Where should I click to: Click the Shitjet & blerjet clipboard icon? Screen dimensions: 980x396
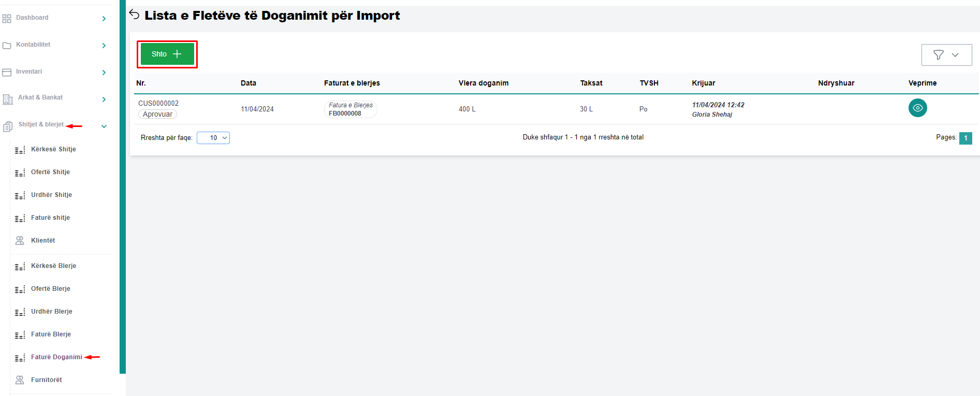point(8,126)
